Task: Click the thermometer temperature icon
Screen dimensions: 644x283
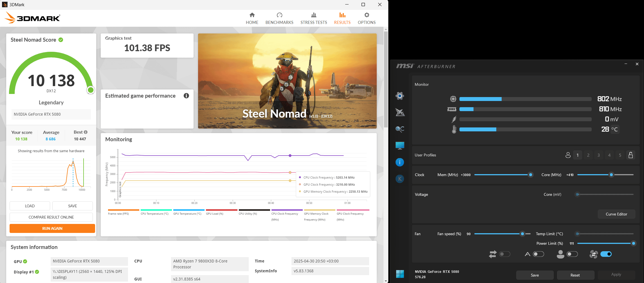Action: pos(454,129)
